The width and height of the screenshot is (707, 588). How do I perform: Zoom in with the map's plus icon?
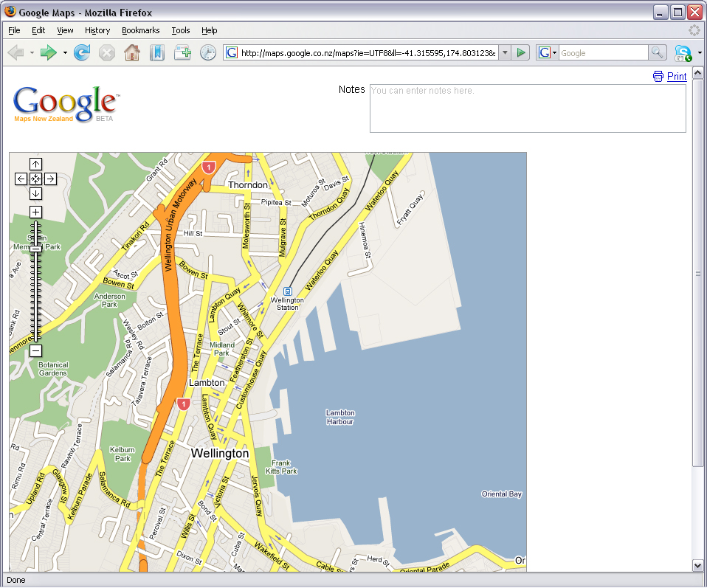[x=35, y=212]
